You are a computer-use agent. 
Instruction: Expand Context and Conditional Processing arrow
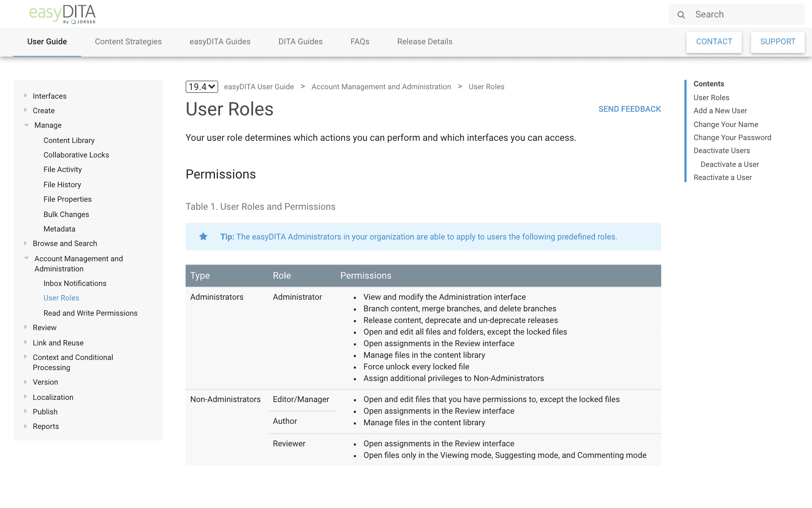[x=25, y=357]
